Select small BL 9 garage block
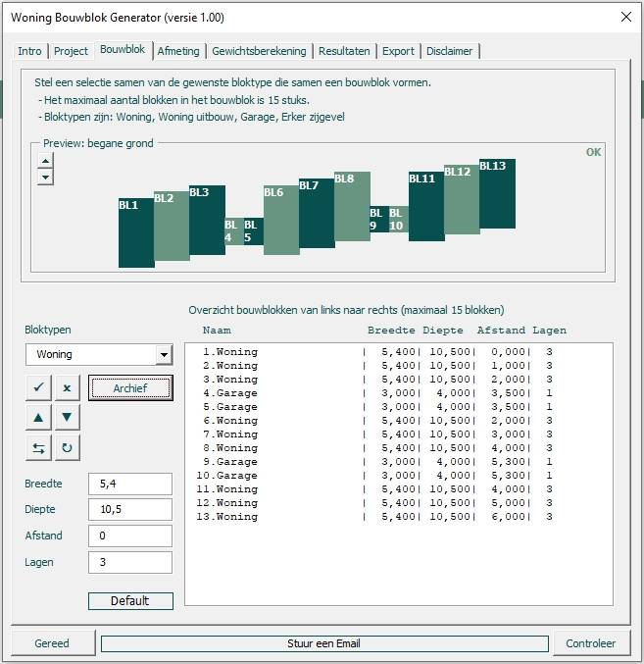The image size is (644, 664). [x=379, y=220]
